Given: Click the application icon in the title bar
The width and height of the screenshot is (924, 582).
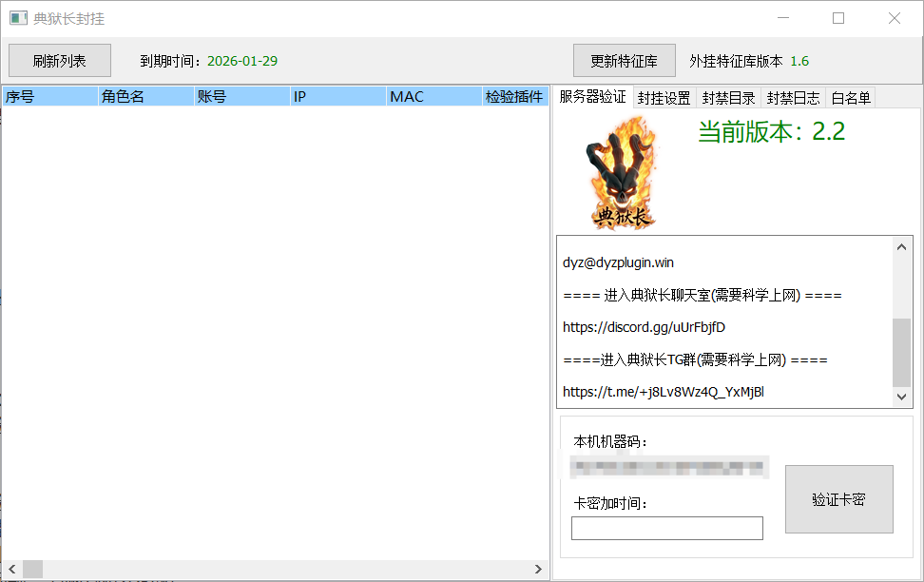Looking at the screenshot, I should [18, 17].
